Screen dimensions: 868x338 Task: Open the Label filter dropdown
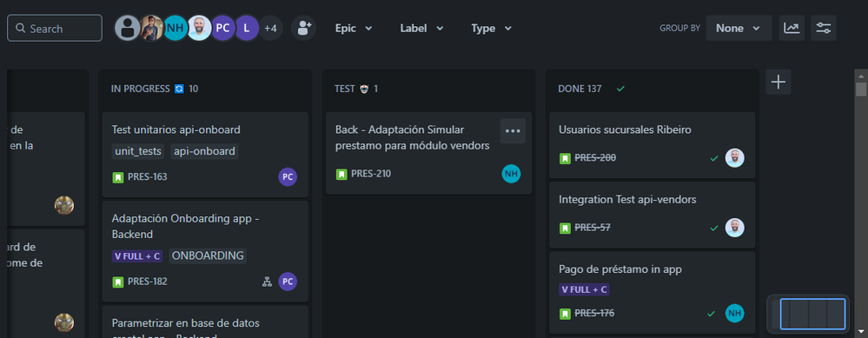[421, 28]
